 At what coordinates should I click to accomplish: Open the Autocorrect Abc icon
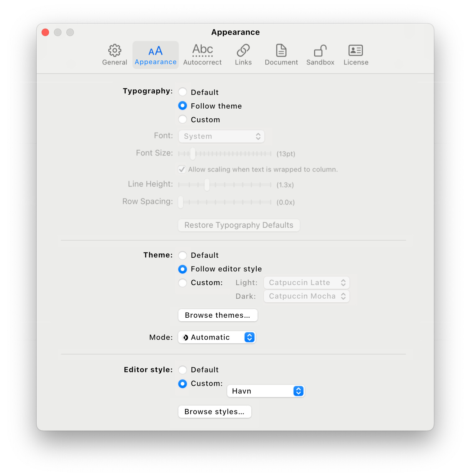[x=202, y=50]
